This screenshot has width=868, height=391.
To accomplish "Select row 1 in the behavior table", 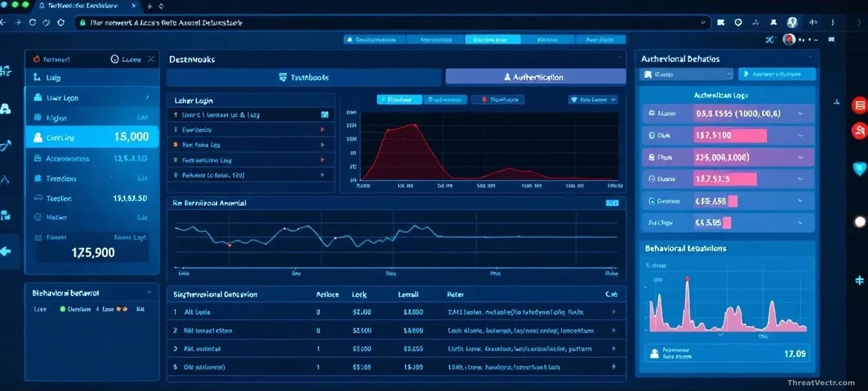I will click(396, 312).
